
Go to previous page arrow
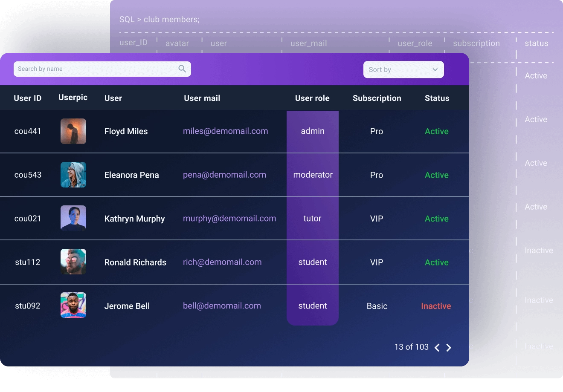437,348
